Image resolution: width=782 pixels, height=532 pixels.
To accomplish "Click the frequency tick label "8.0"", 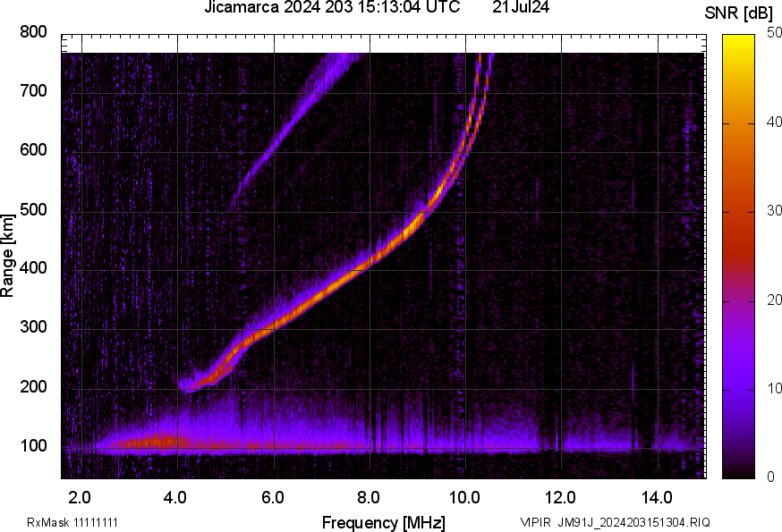I will [368, 498].
